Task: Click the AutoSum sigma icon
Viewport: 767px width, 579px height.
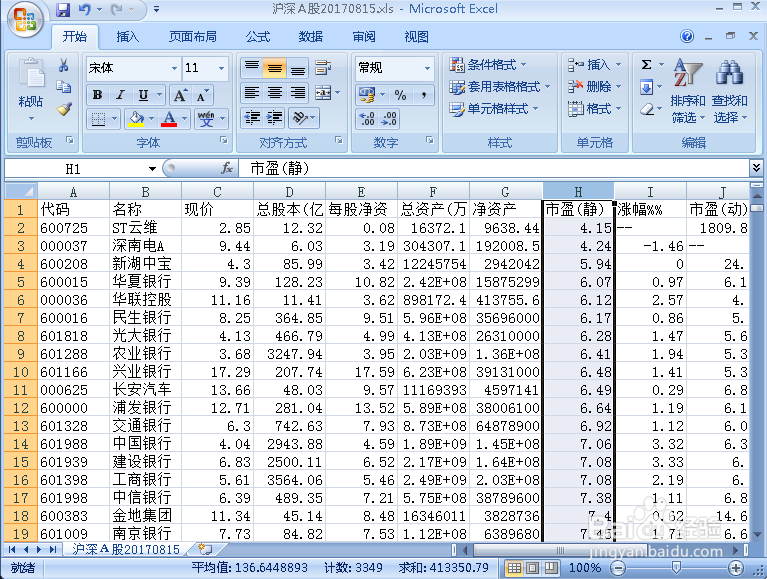Action: click(x=647, y=65)
